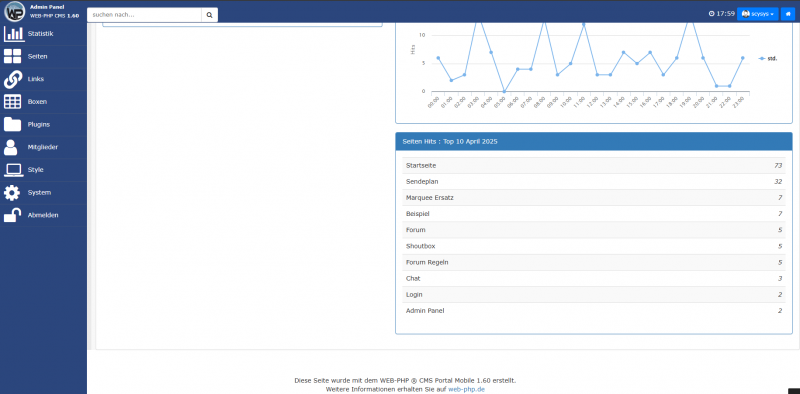The image size is (800, 394).
Task: Open the System gear icon
Action: [12, 192]
